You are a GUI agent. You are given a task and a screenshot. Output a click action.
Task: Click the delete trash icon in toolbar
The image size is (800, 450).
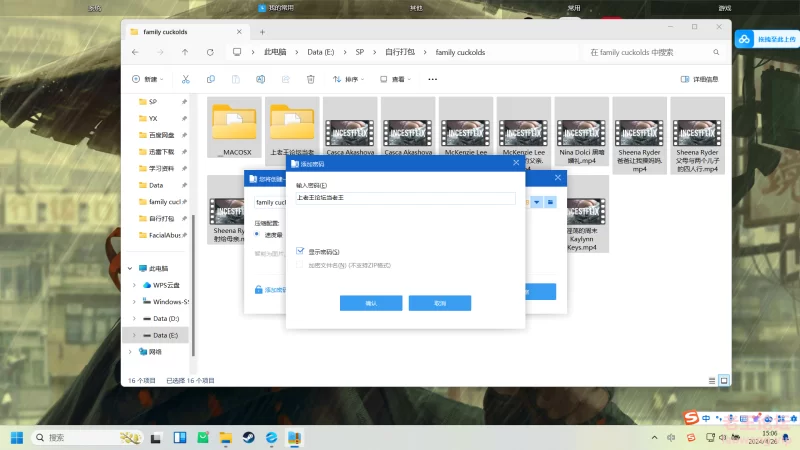(310, 79)
